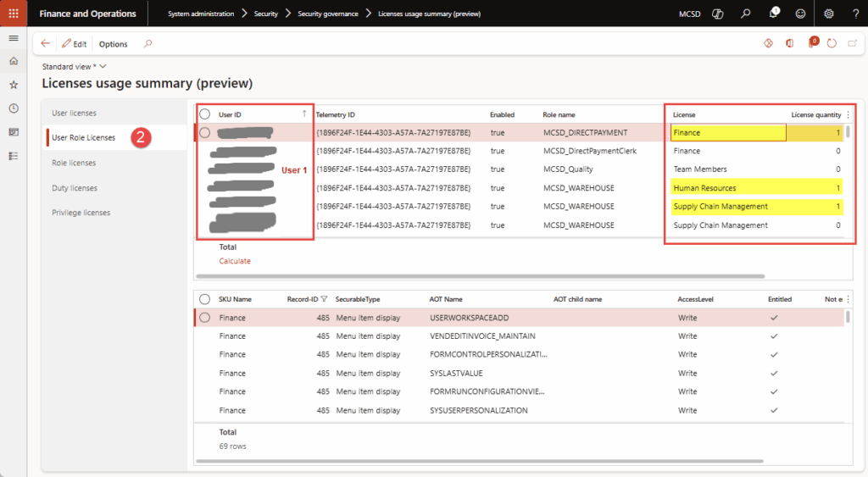Screen dimensions: 868x477
Task: Click the Telemetry ID column header
Action: (x=336, y=114)
